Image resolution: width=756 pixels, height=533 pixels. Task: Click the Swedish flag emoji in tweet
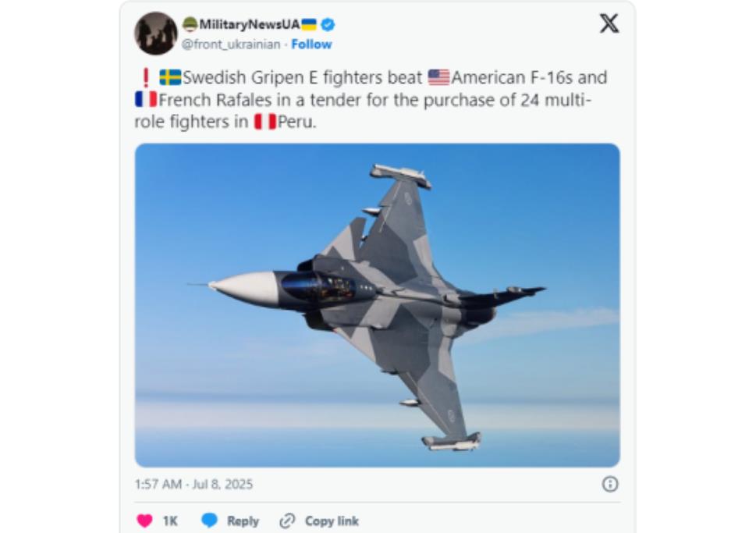pos(170,77)
